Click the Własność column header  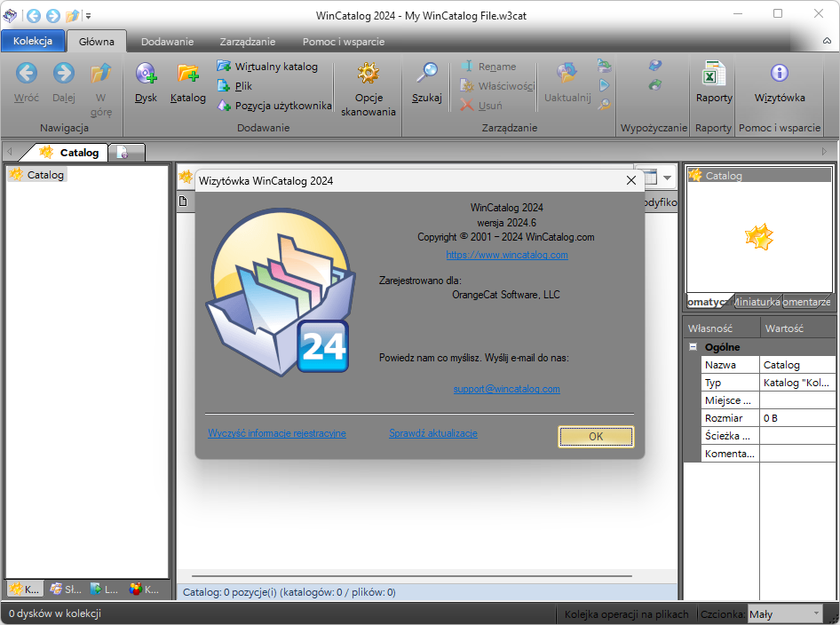pos(722,328)
